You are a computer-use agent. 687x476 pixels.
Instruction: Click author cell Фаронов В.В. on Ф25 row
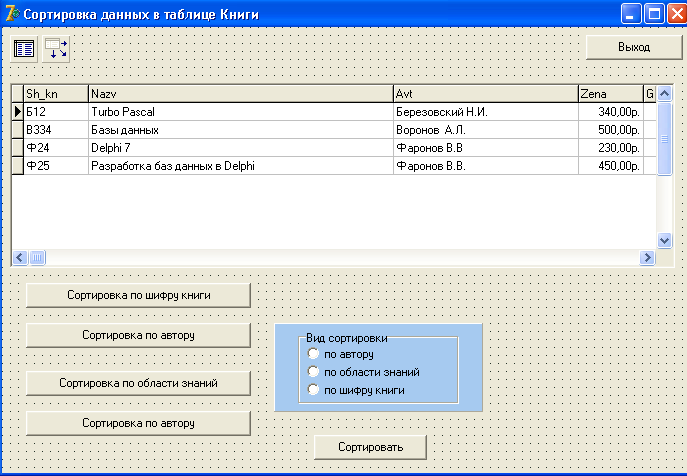[486, 166]
